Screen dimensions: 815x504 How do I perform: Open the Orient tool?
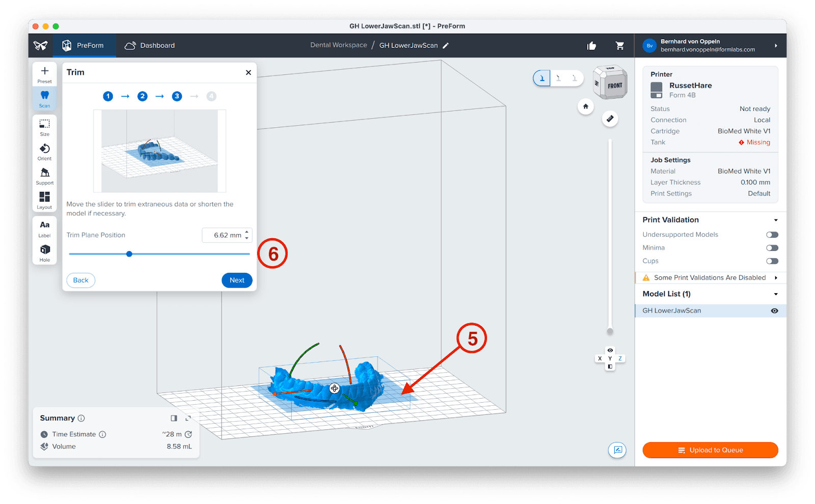tap(45, 151)
